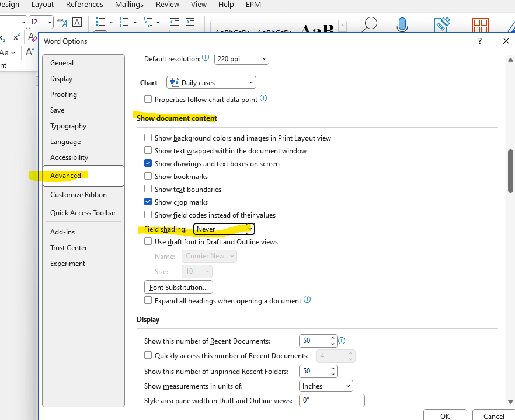The height and width of the screenshot is (420, 515).
Task: Click the phonetic guide abc icon
Action: [x=62, y=22]
